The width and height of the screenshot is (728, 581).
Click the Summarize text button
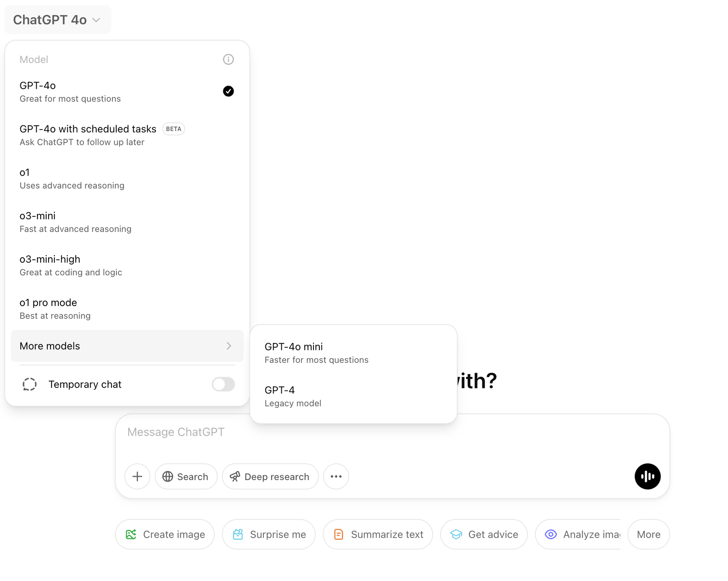[378, 534]
